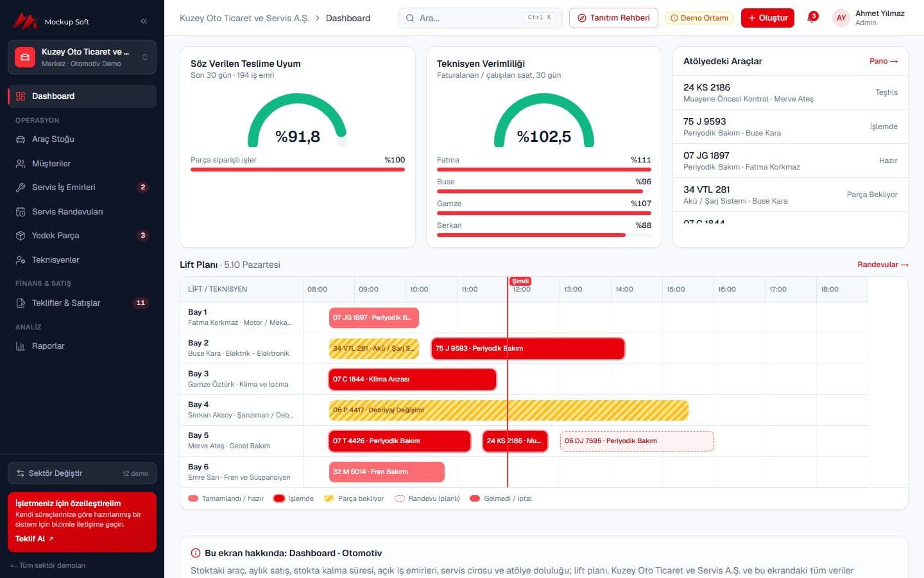Open the 06 DJ 7595 planned appointment block
This screenshot has height=578, width=924.
point(637,441)
